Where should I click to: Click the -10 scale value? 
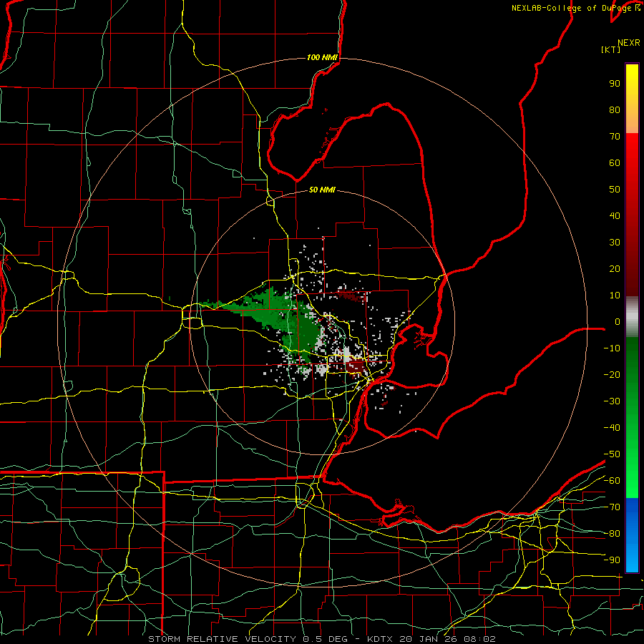[x=612, y=348]
